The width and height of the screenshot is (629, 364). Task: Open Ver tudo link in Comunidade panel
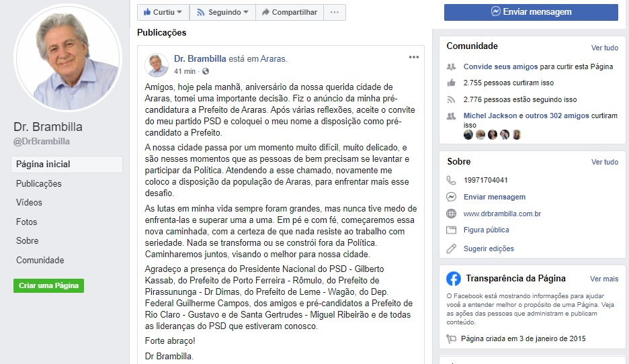605,48
